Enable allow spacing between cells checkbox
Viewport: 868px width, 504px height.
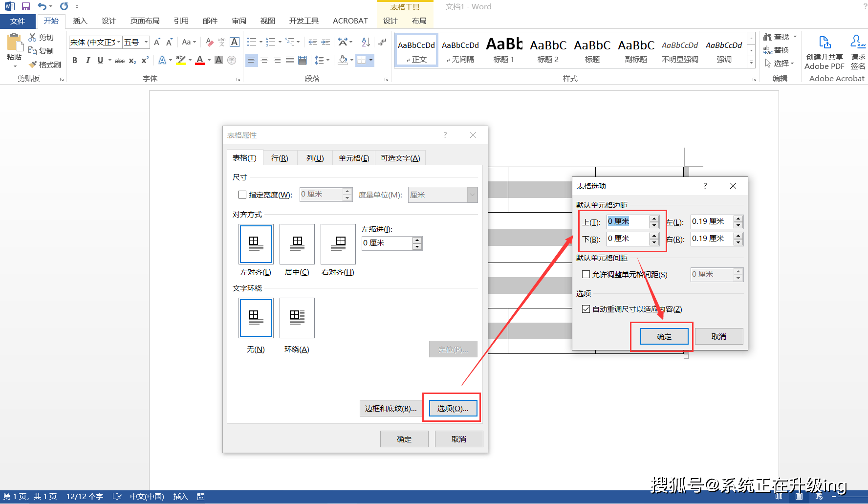click(586, 274)
